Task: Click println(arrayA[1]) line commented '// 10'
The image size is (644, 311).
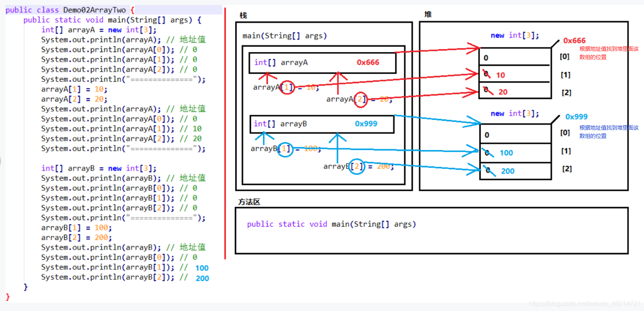Action: [x=121, y=128]
